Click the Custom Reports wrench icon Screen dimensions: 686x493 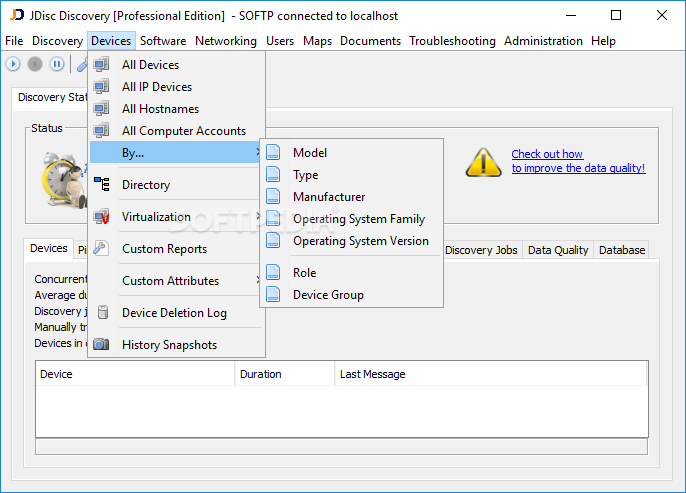click(101, 248)
